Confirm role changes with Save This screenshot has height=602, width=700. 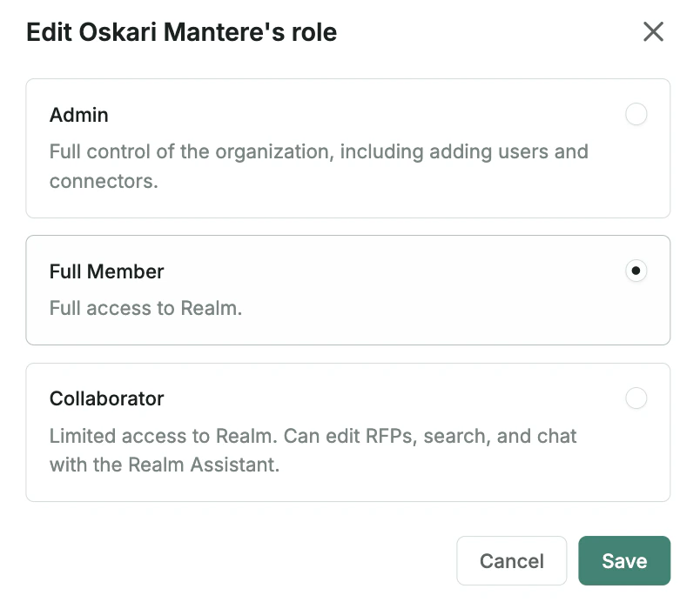(624, 560)
